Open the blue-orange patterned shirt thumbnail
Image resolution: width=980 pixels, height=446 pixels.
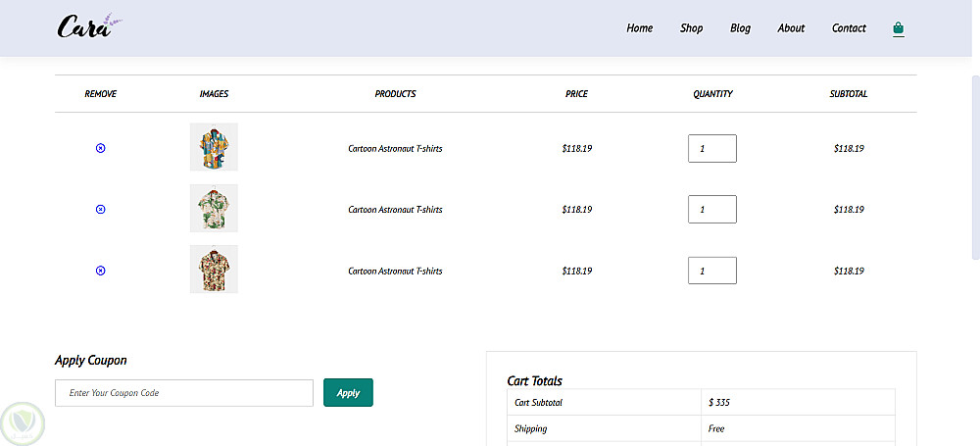pyautogui.click(x=214, y=147)
